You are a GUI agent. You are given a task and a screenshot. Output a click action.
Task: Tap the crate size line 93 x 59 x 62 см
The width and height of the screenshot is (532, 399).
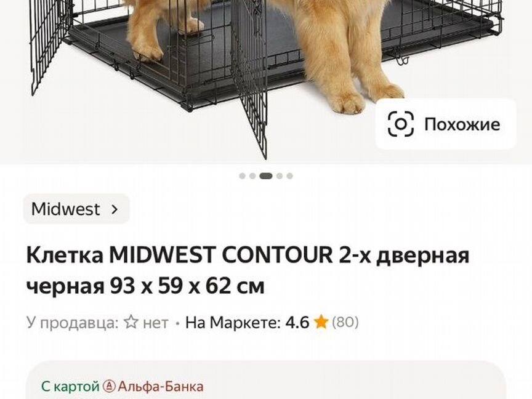tap(187, 287)
